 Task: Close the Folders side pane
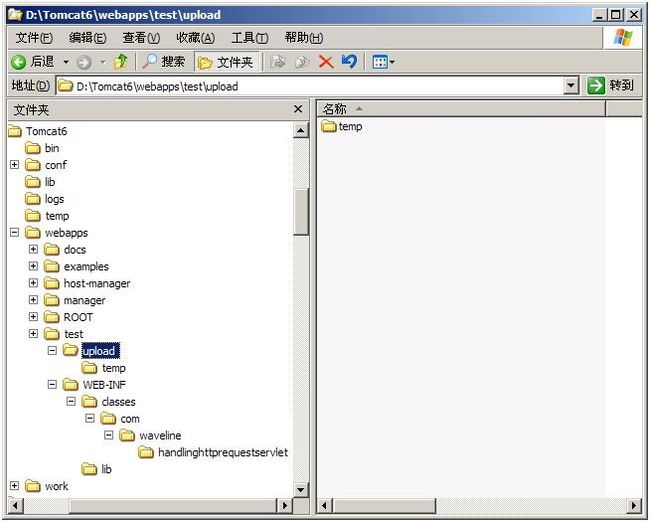298,109
